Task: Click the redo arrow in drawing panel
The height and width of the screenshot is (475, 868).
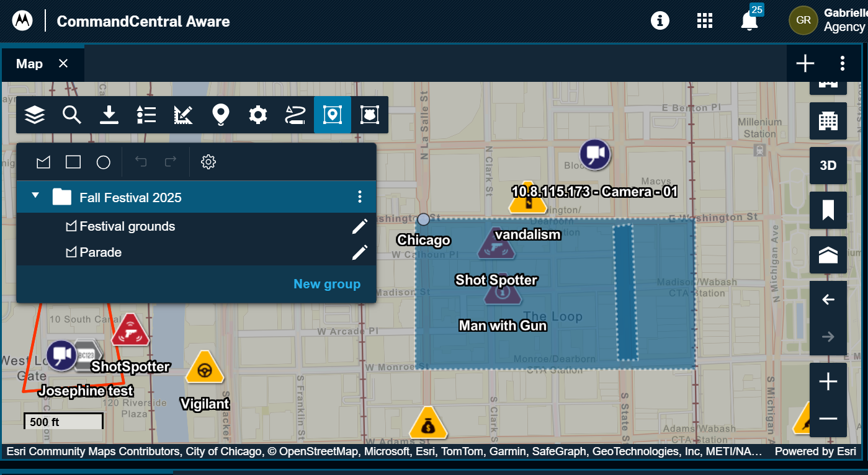Action: coord(171,162)
